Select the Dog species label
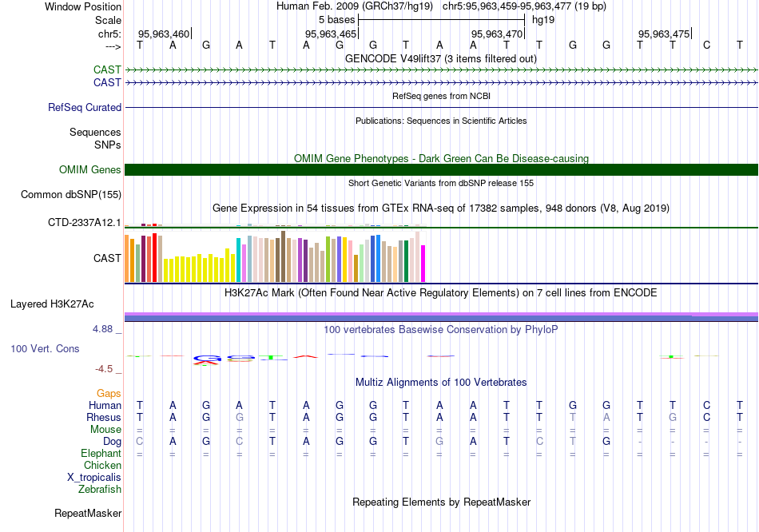Viewport: 759px width, 532px height. [x=112, y=442]
